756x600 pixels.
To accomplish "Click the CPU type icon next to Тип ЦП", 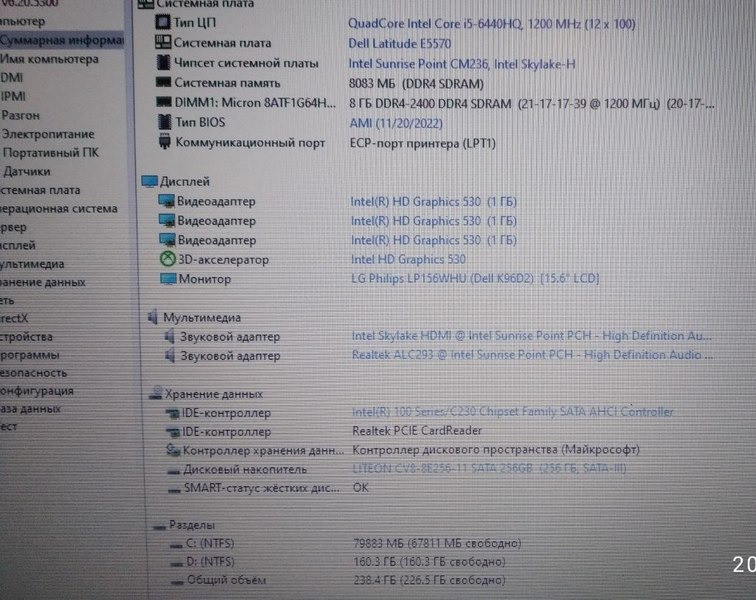I will click(x=162, y=22).
